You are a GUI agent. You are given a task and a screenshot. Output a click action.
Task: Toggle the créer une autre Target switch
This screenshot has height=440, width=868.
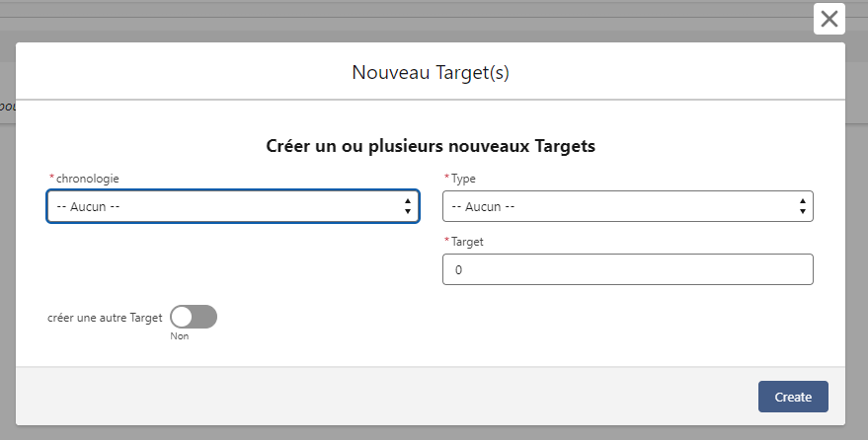tap(194, 317)
